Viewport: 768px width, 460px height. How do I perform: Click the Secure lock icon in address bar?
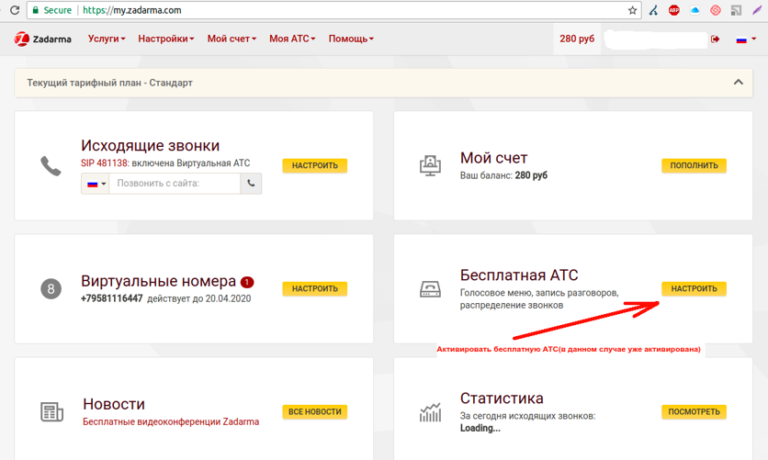tap(35, 10)
